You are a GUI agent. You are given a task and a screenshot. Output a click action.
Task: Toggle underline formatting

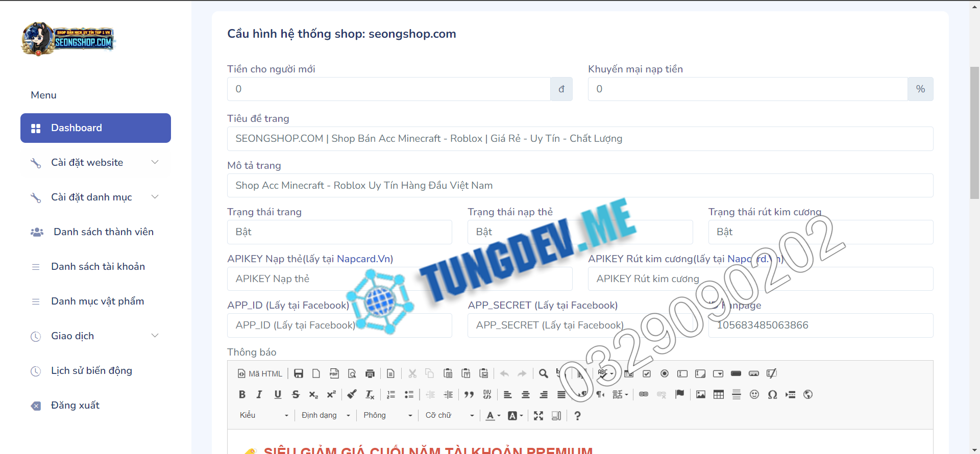pyautogui.click(x=278, y=394)
